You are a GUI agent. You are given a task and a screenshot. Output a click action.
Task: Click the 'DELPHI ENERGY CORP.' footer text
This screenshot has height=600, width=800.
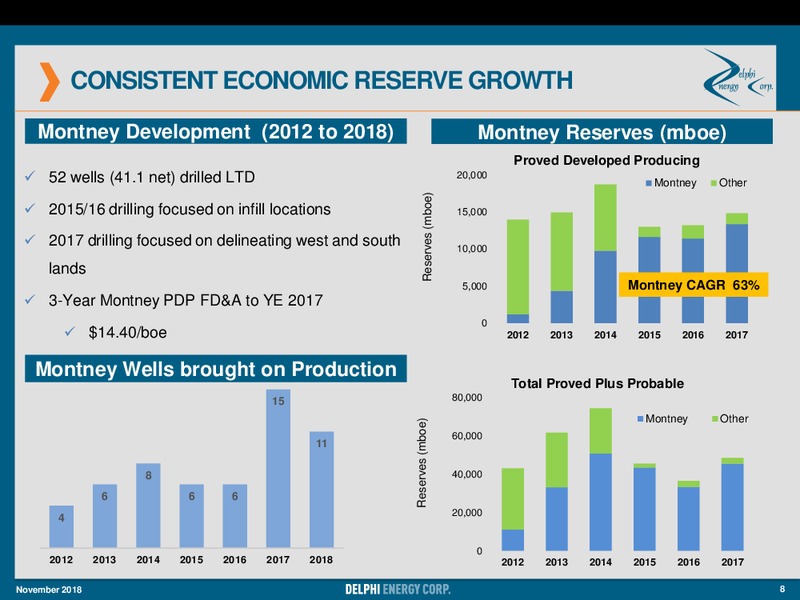(x=397, y=589)
